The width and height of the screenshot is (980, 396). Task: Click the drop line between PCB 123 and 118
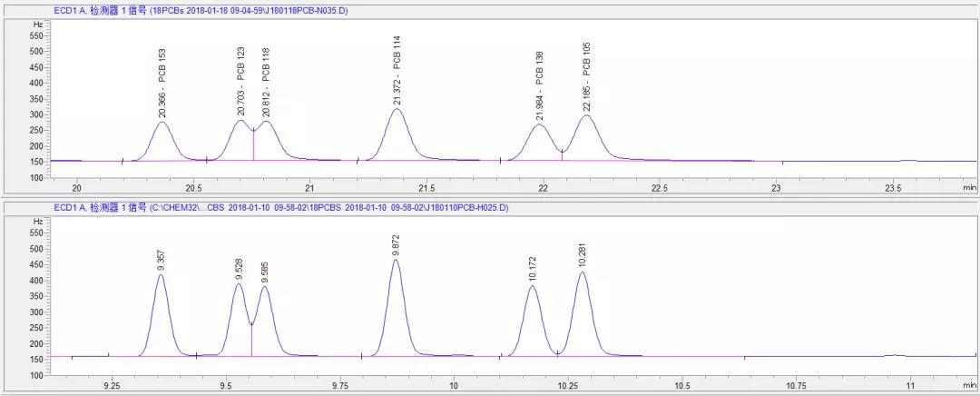253,145
